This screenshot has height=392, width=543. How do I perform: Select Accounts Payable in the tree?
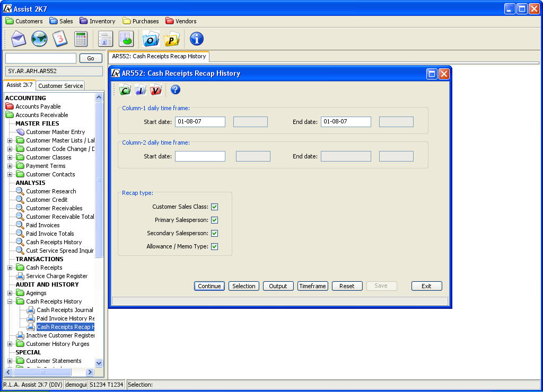tap(38, 106)
